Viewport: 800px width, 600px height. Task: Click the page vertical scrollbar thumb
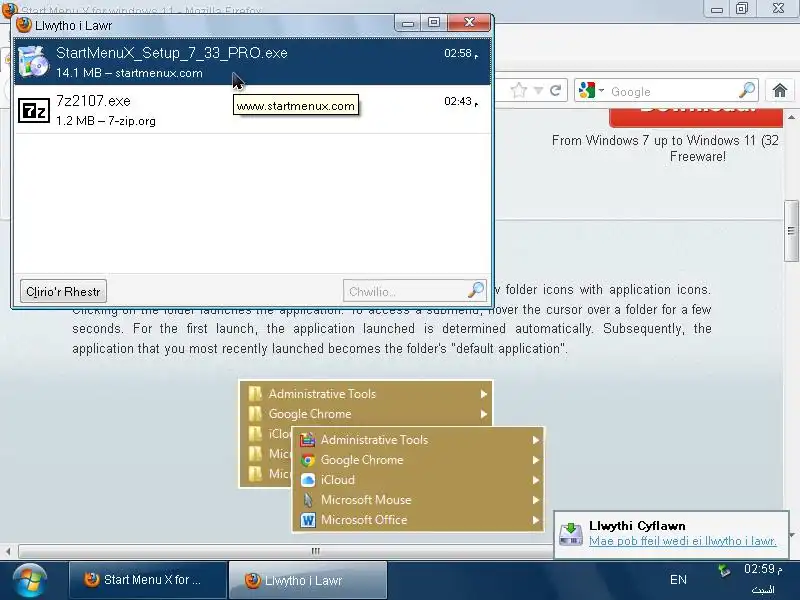click(791, 231)
